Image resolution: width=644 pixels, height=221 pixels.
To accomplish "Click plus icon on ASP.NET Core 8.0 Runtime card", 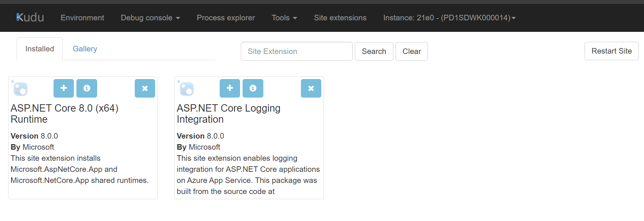I will [64, 88].
